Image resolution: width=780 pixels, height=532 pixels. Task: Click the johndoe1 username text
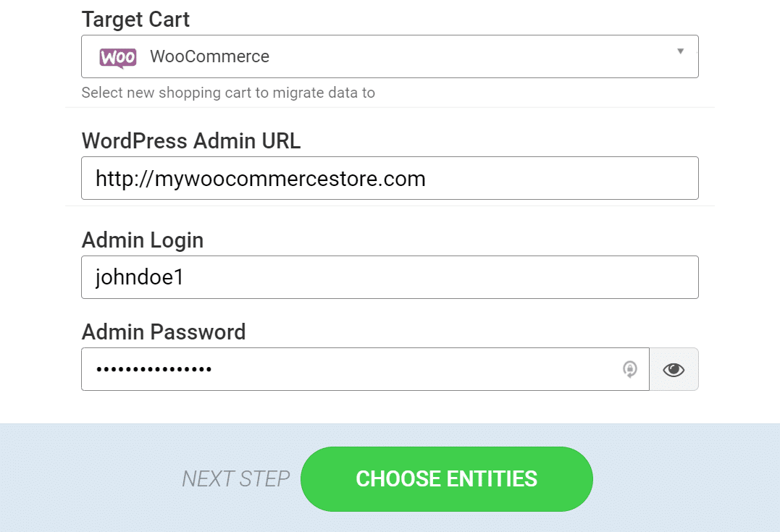click(x=140, y=277)
